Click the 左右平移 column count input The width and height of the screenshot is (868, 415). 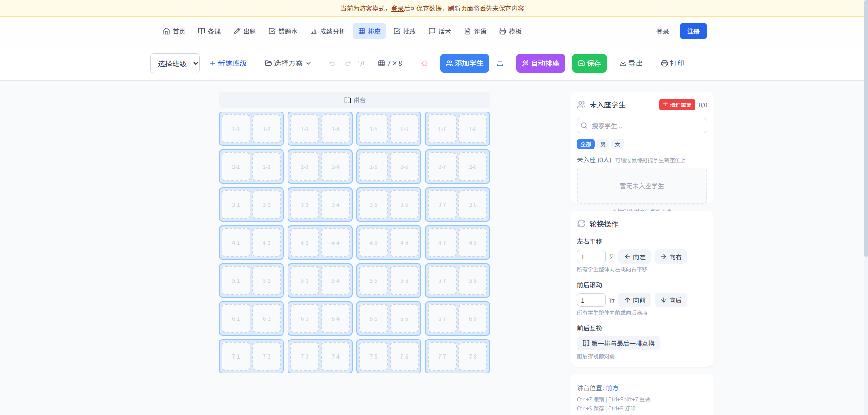(591, 256)
